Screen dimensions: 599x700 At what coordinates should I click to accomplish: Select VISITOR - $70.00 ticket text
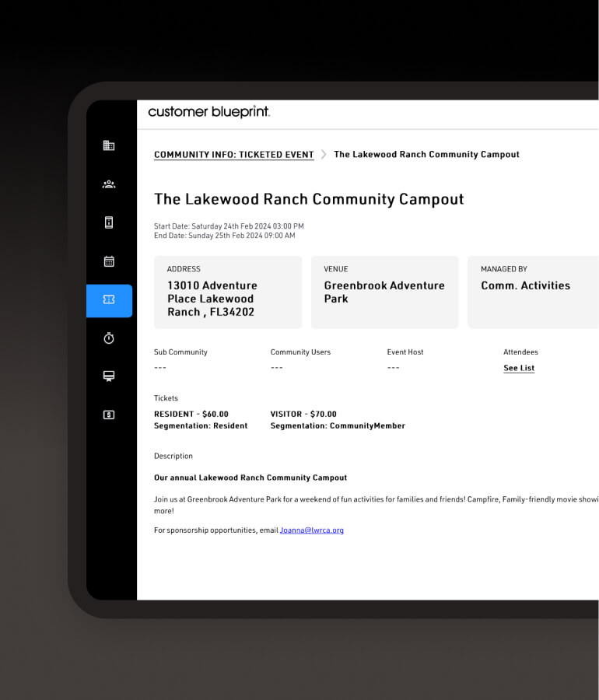tap(303, 414)
